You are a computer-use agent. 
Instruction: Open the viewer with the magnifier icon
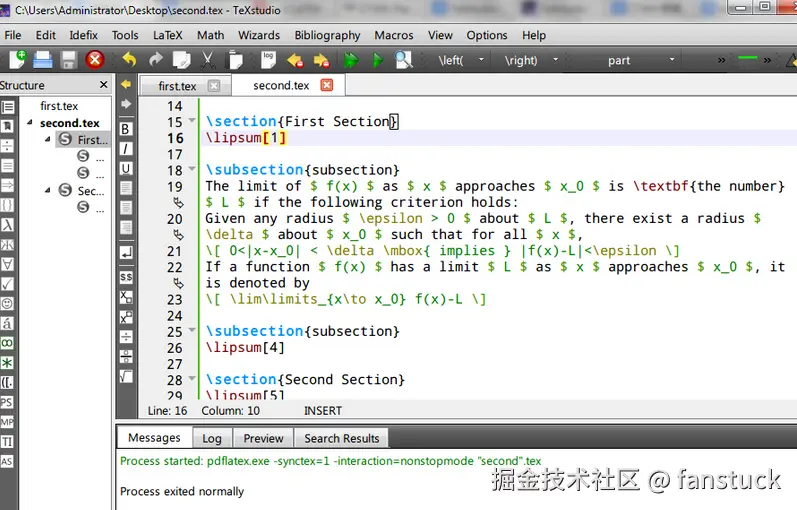404,60
